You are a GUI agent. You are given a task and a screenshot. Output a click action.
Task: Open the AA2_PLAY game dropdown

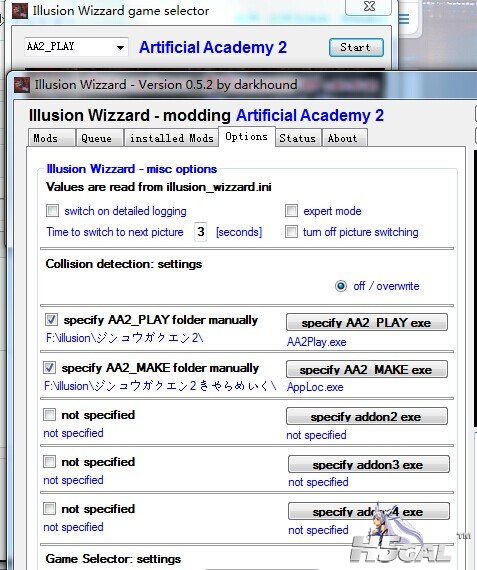(76, 47)
